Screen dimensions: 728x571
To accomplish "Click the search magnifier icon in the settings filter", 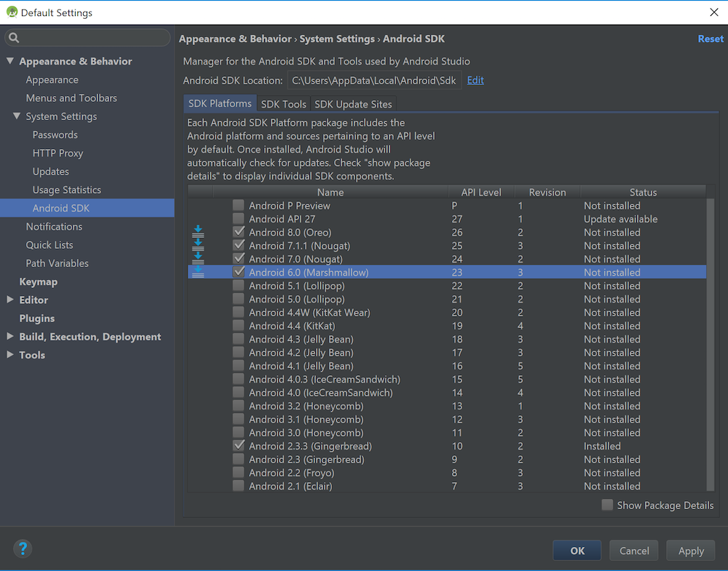I will click(x=15, y=38).
